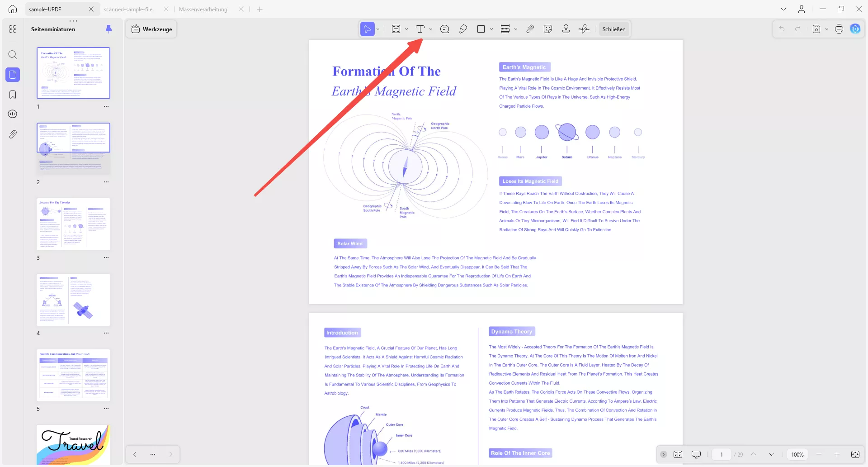The width and height of the screenshot is (868, 467).
Task: Switch to the Massenverarbeitung tab
Action: 203,9
